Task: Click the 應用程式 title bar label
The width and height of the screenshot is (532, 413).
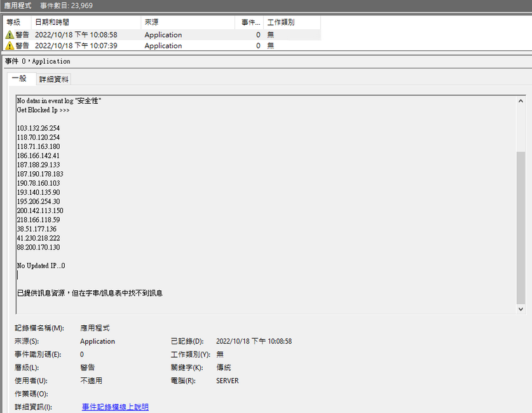Action: coord(15,5)
